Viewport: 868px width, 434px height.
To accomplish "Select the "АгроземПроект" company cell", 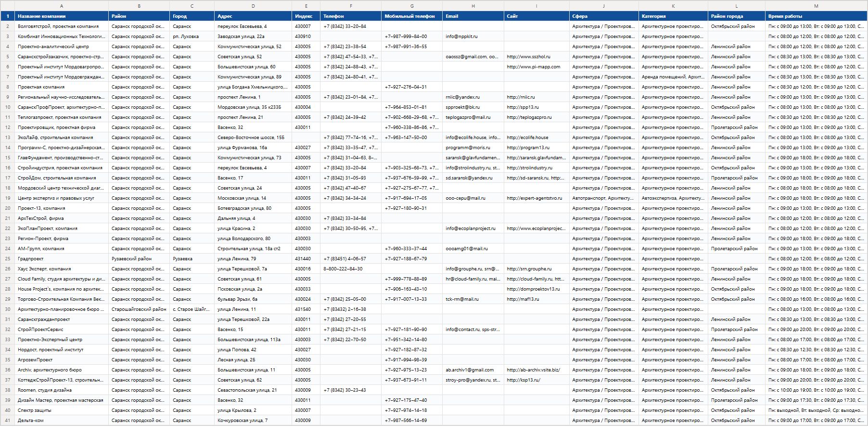I will tap(62, 360).
